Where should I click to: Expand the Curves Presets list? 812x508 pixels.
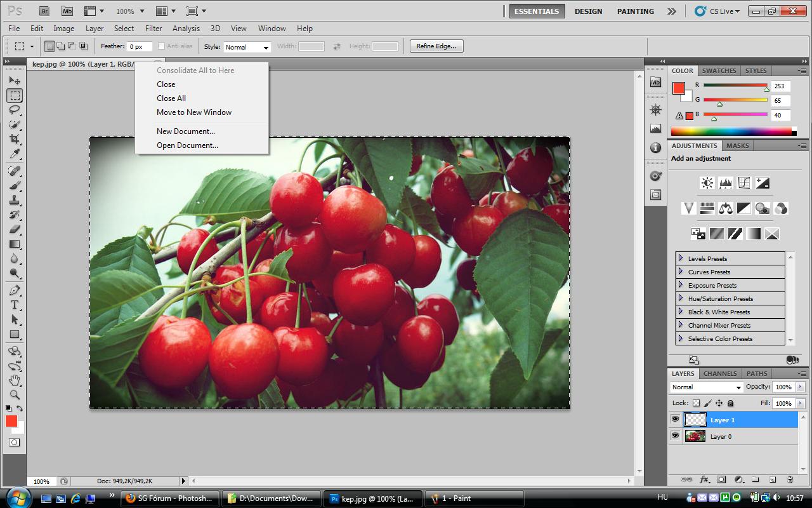(x=681, y=272)
